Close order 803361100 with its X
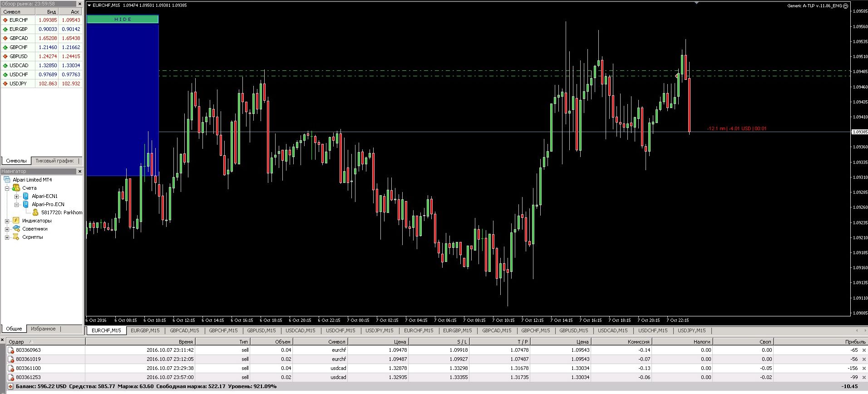Screen dimensions: 868x394 pos(864,368)
